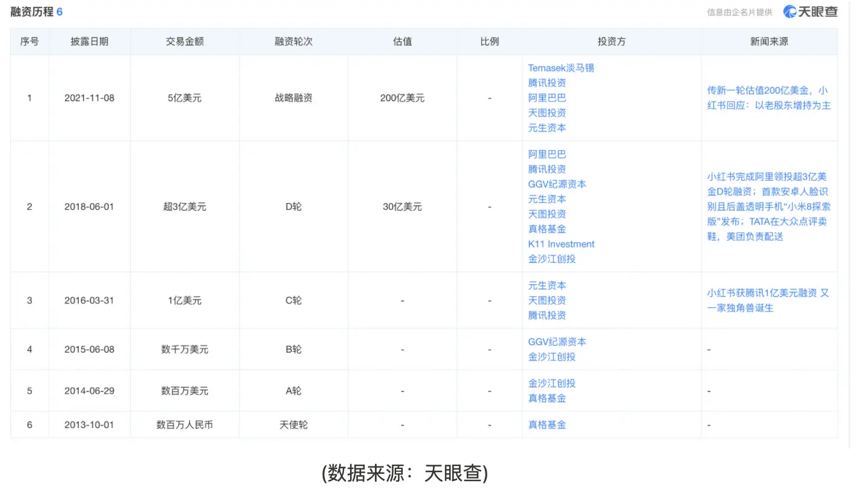Open the Temasek淡马锡 investor link
Image resolution: width=867 pixels, height=504 pixels.
tap(561, 68)
